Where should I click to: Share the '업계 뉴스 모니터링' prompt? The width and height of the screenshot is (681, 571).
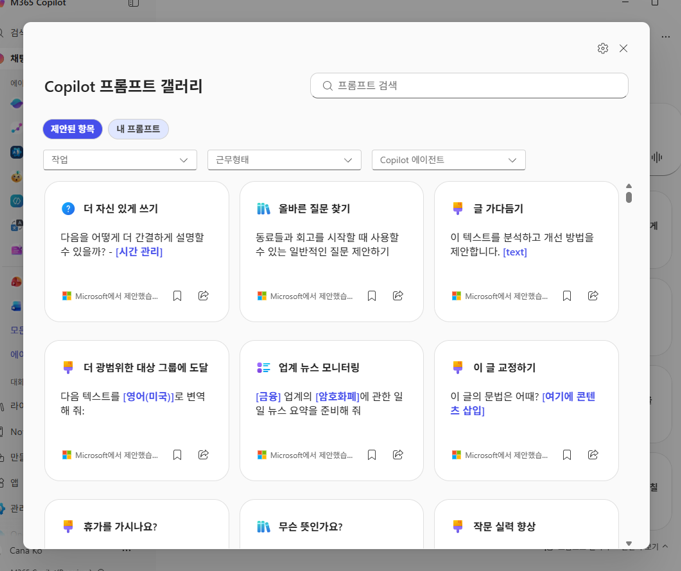click(398, 455)
